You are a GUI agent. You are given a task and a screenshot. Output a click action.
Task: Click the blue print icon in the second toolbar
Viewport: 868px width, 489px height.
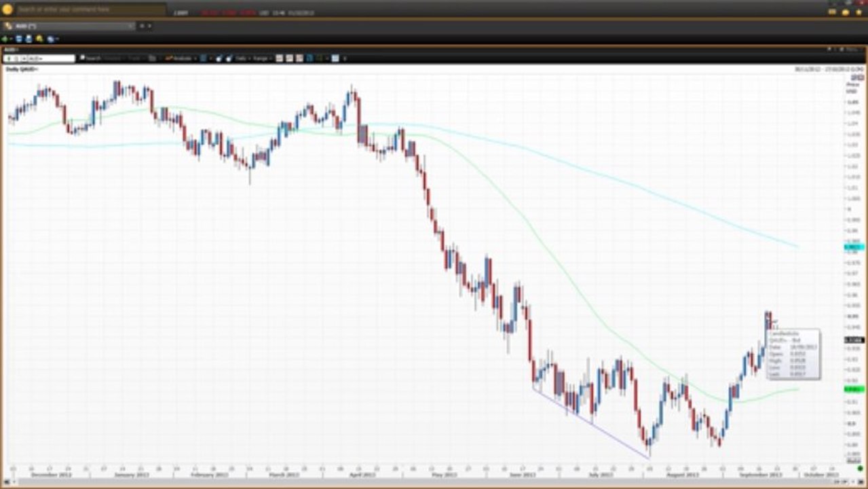pyautogui.click(x=29, y=39)
